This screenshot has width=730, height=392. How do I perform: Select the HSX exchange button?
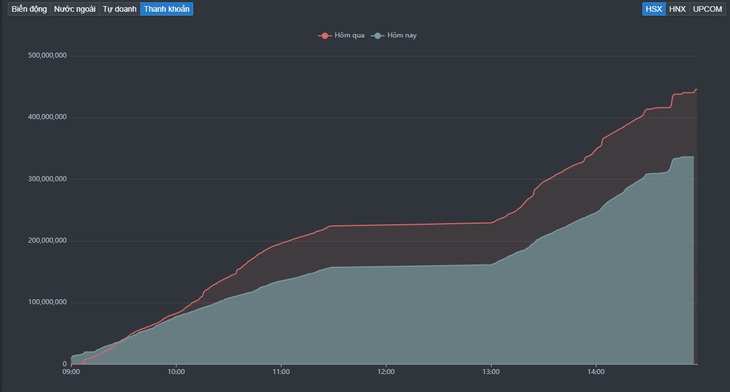click(654, 9)
